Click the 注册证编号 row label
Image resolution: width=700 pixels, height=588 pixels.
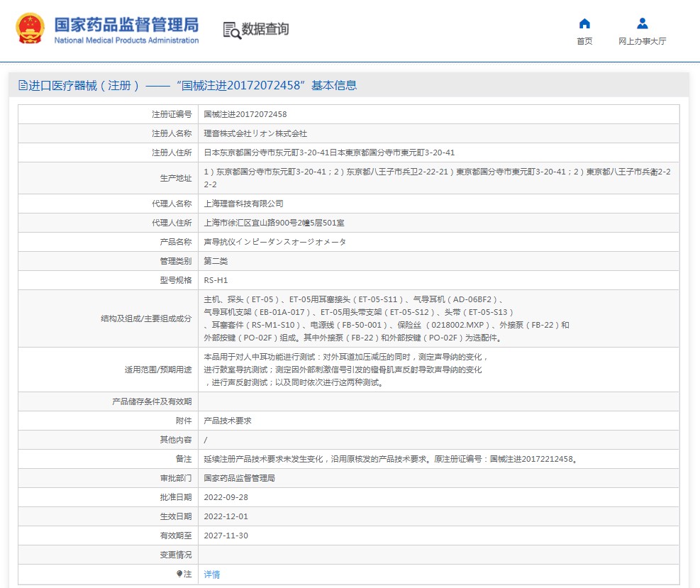click(172, 114)
